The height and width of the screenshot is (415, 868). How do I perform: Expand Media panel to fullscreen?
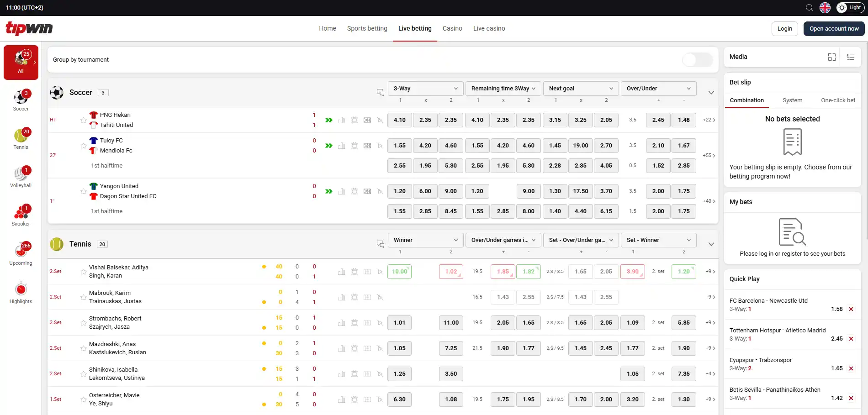832,57
